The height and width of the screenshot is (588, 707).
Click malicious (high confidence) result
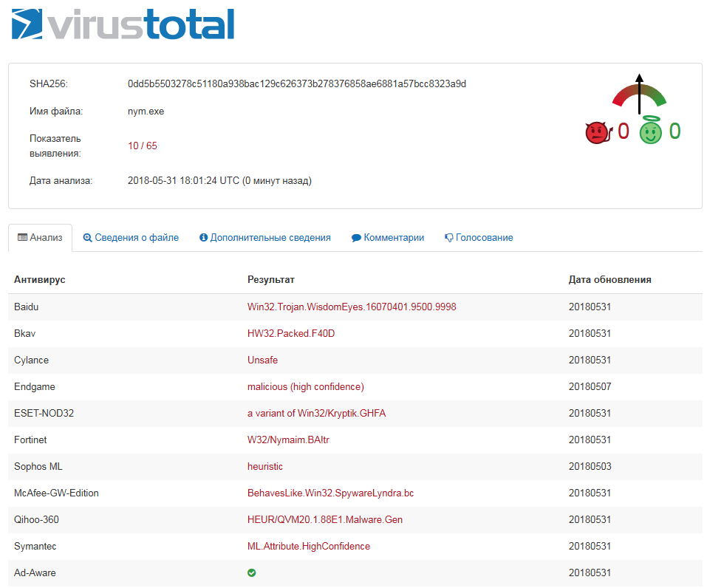(x=306, y=387)
